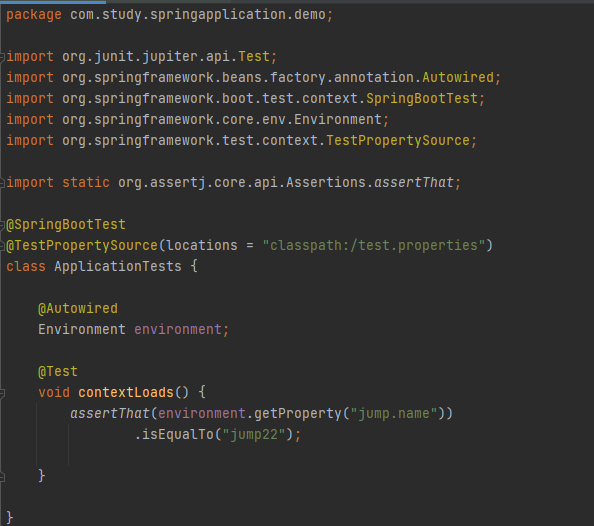Click 'assertThat' in the static import
This screenshot has width=594, height=526.
(414, 183)
